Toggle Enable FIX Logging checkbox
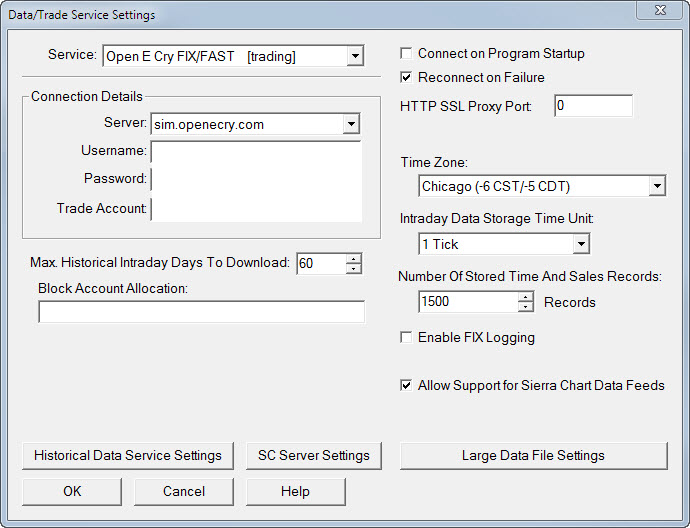Viewport: 690px width, 528px height. click(x=407, y=338)
